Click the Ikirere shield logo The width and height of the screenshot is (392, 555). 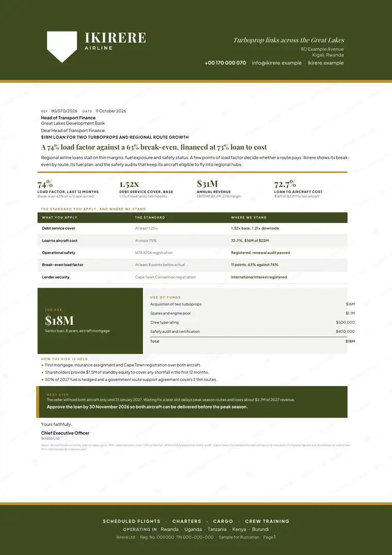[x=62, y=46]
